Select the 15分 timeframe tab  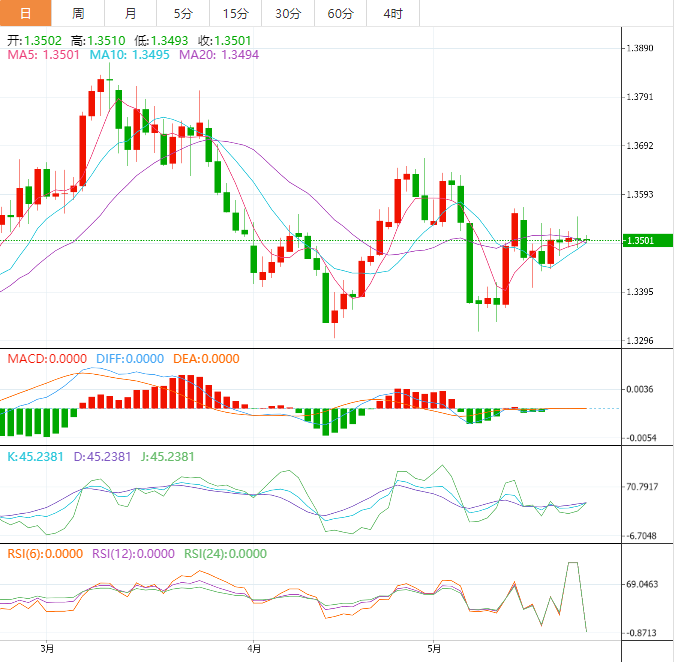coord(235,13)
